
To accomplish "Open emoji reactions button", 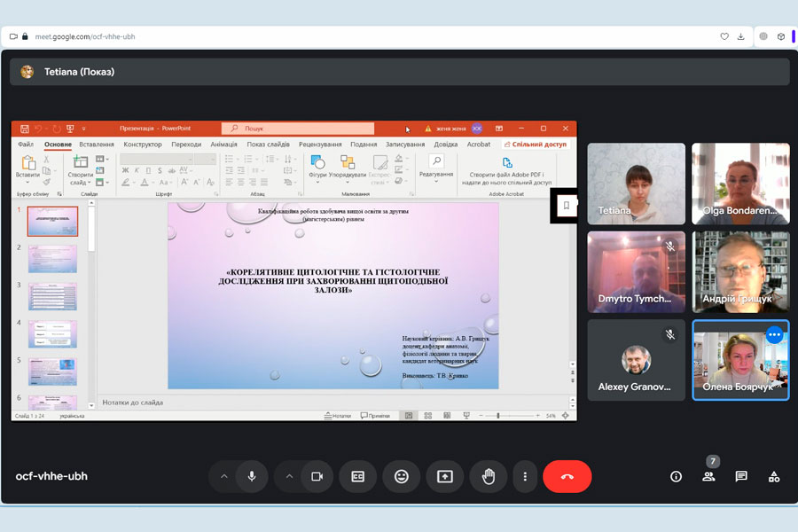I will pos(402,476).
